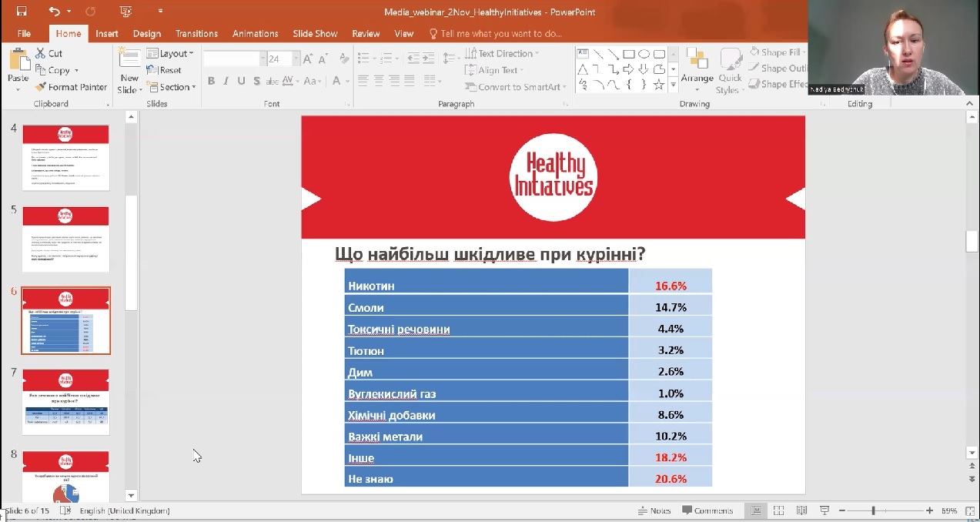Image resolution: width=980 pixels, height=522 pixels.
Task: Toggle Italic formatting
Action: click(x=226, y=81)
